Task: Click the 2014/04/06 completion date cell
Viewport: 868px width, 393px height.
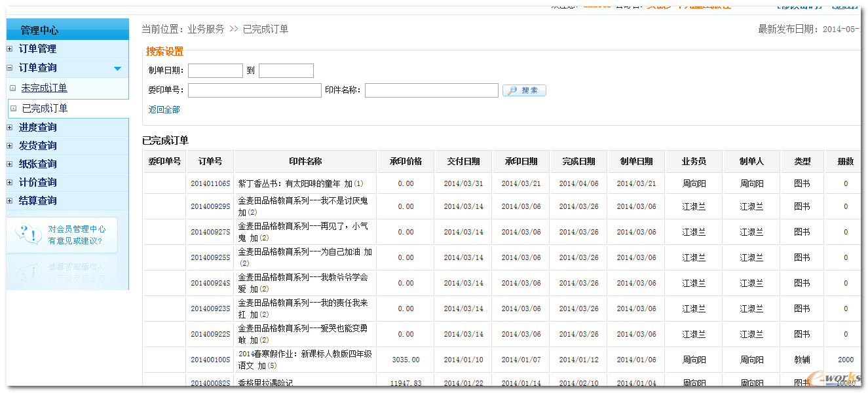Action: (579, 184)
